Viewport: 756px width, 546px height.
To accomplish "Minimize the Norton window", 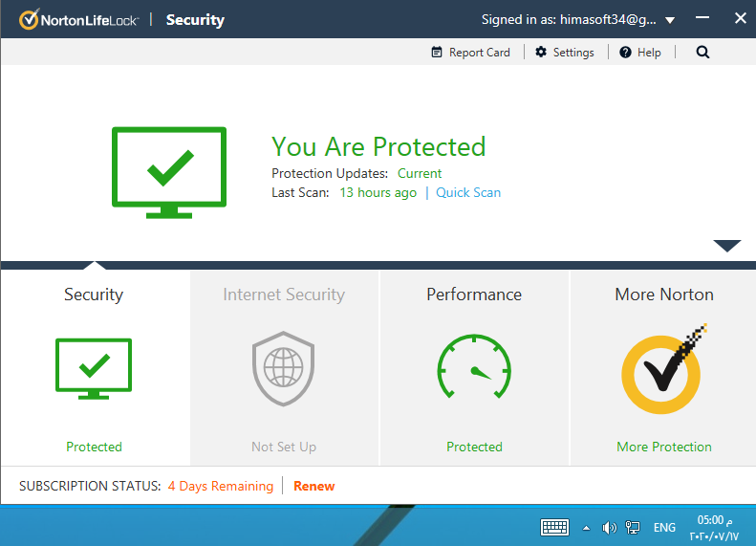I will tap(702, 18).
